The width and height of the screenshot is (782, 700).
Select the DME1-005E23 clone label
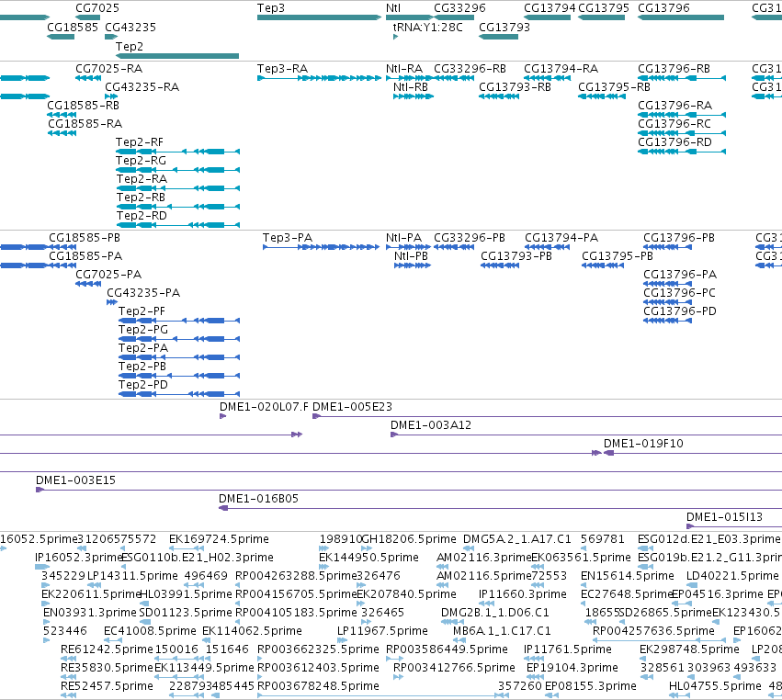point(352,406)
